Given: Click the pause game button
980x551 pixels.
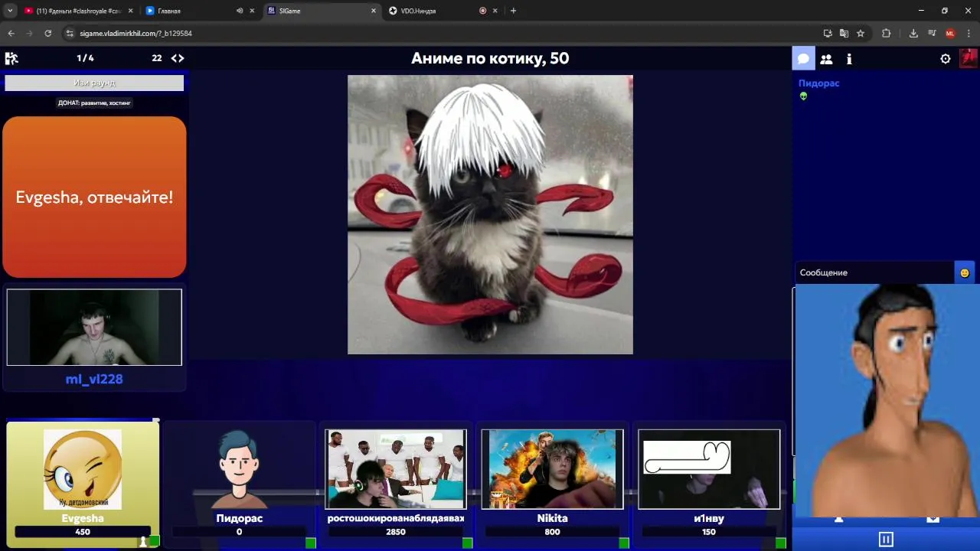Looking at the screenshot, I should click(x=886, y=540).
